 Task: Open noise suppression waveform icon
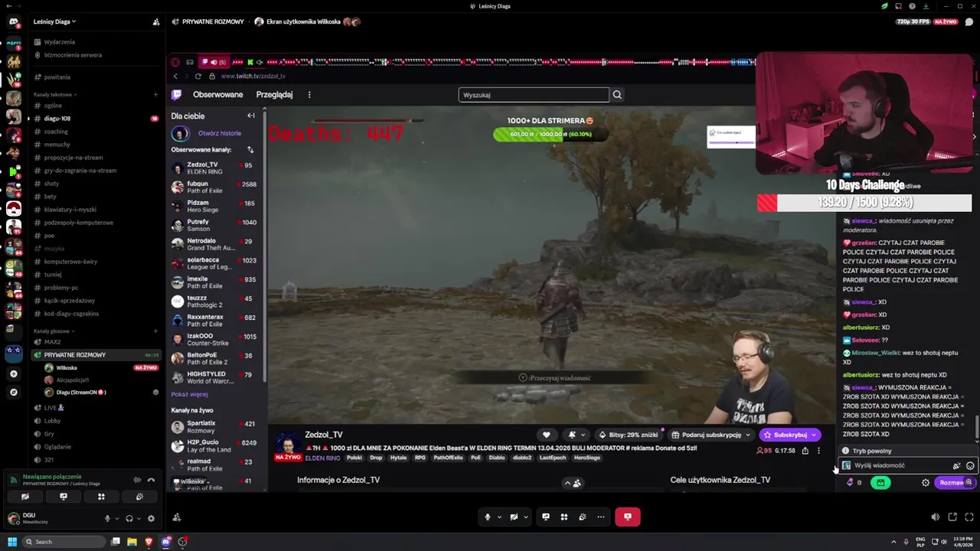tap(137, 480)
